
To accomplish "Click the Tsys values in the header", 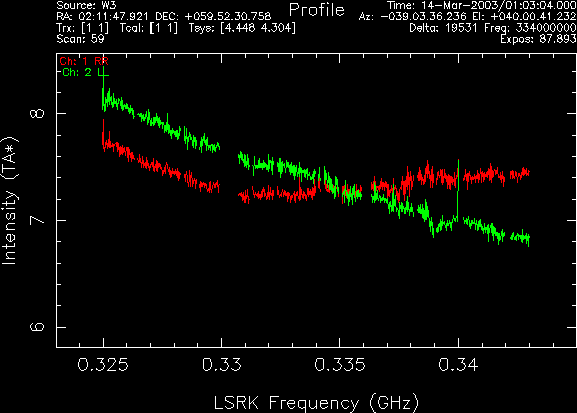I will pos(242,28).
